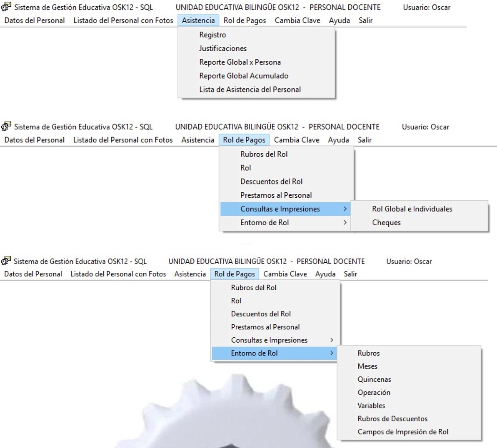Open the Quincenas submenu entry
The image size is (497, 448).
[374, 380]
